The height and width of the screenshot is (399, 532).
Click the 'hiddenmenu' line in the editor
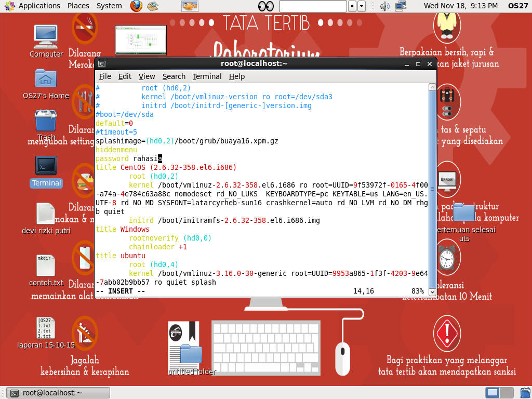tap(116, 150)
